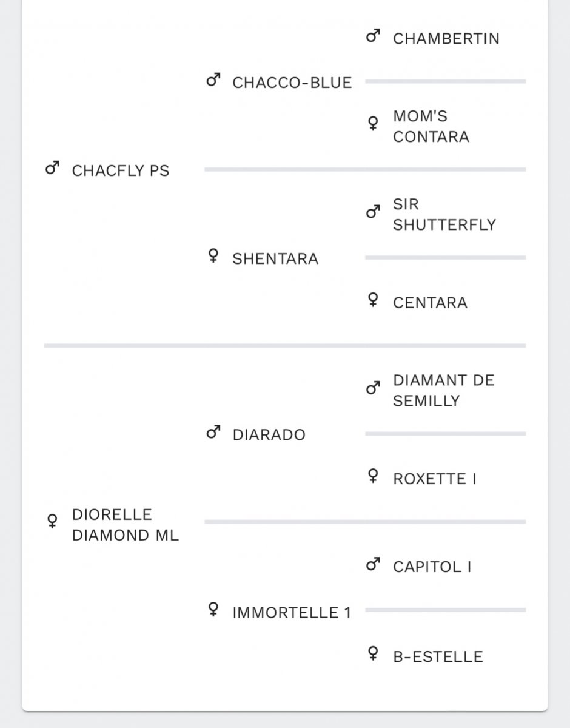Click the male symbol next to CHAMBERTIN
The width and height of the screenshot is (570, 728).
374,36
